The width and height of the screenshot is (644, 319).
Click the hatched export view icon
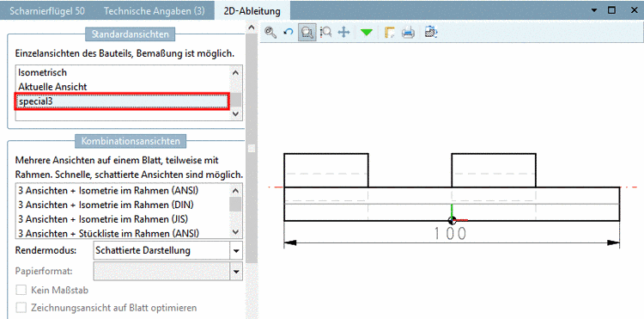[431, 32]
